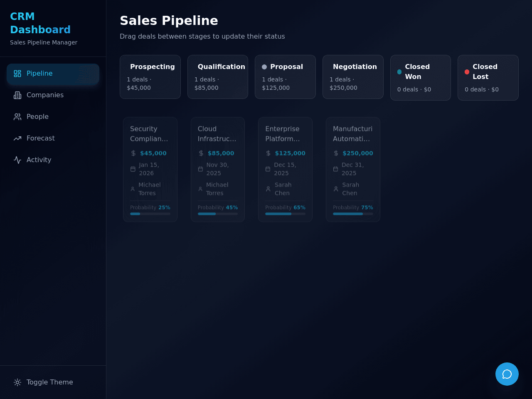Open the Security Compliance deal card

pyautogui.click(x=150, y=170)
